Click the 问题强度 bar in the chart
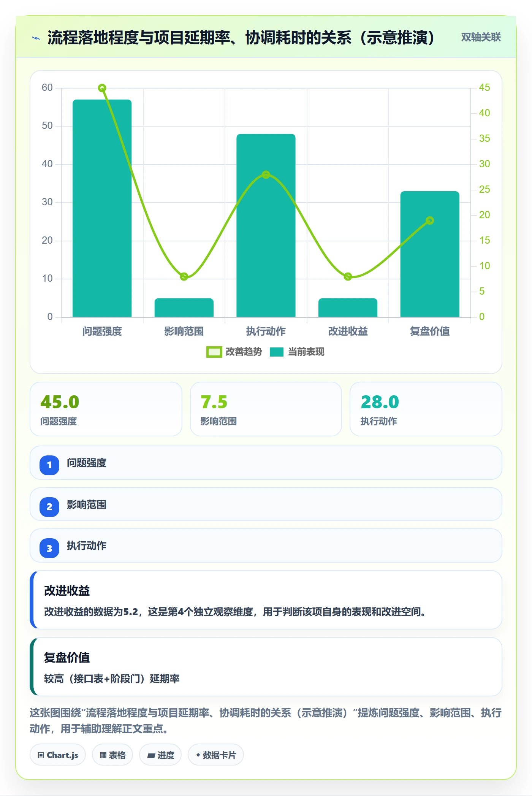Image resolution: width=532 pixels, height=796 pixels. [x=102, y=208]
